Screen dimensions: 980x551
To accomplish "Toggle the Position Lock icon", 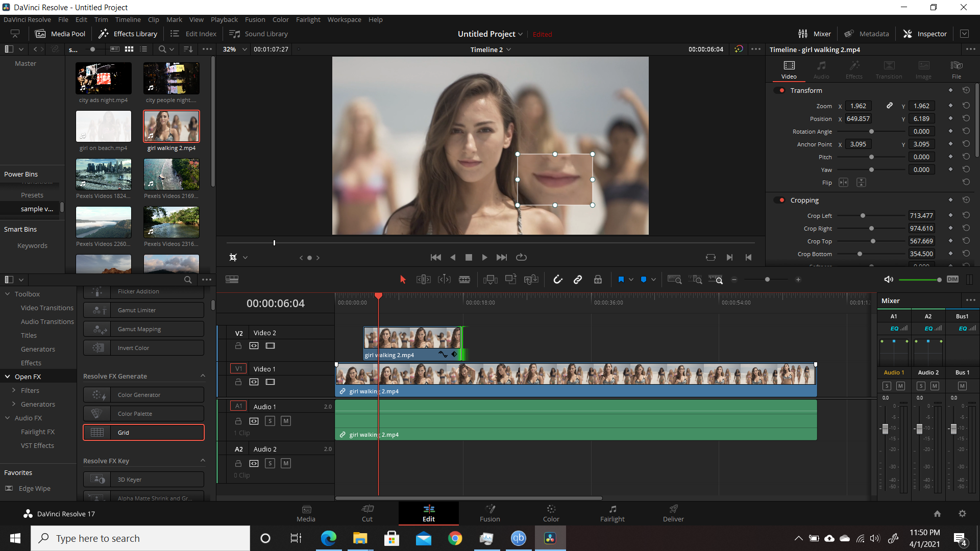I will pyautogui.click(x=598, y=280).
